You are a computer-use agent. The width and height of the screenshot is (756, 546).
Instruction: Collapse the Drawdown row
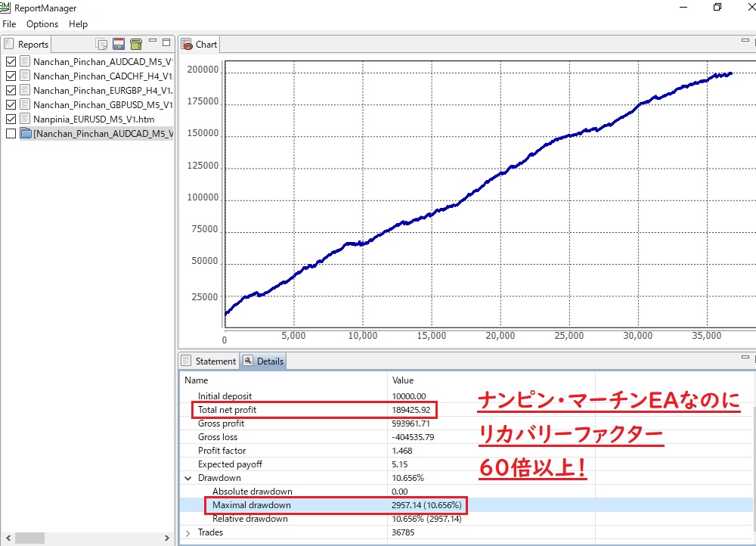tap(188, 479)
